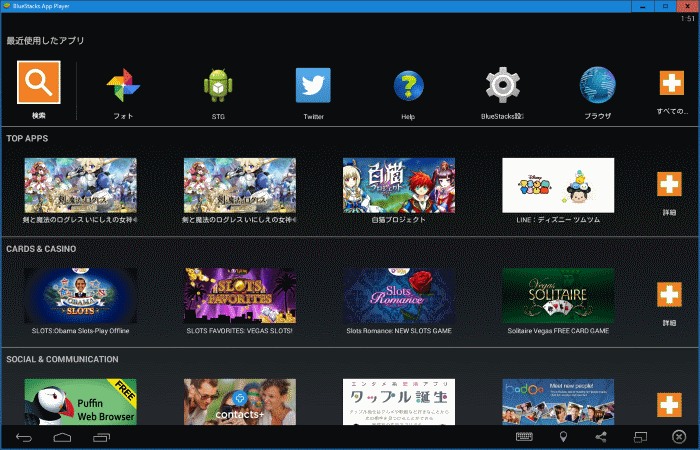This screenshot has height=450, width=700.
Task: Click the screen mirror/fullscreen icon
Action: (640, 437)
